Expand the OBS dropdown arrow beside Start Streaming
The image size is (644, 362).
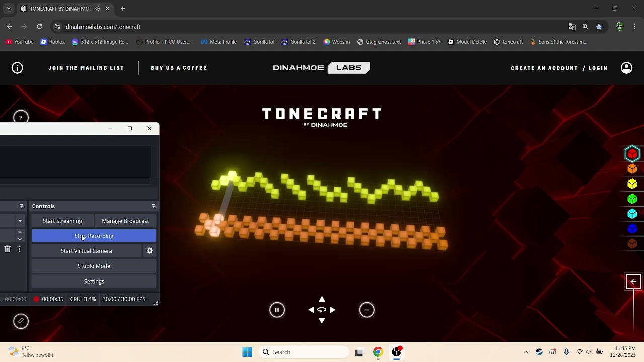click(x=20, y=221)
